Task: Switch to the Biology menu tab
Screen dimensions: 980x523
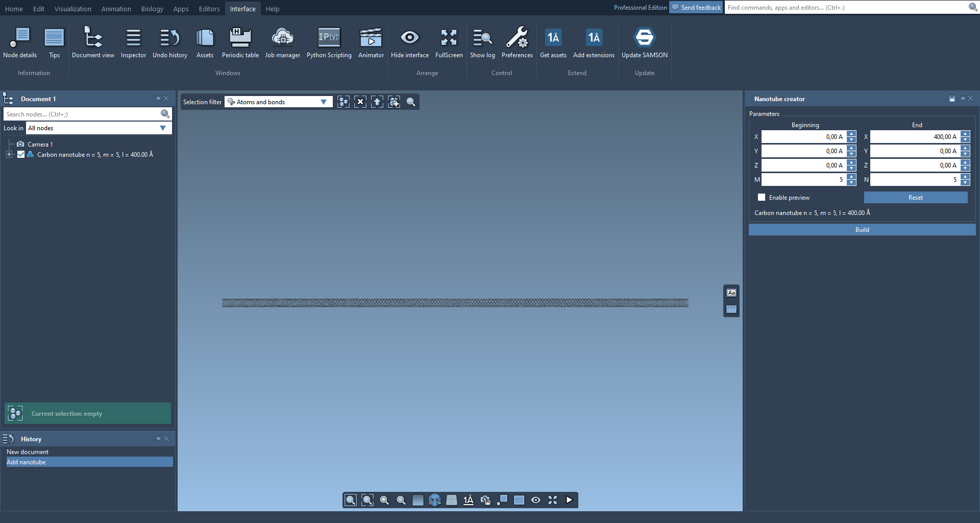Action: [152, 9]
